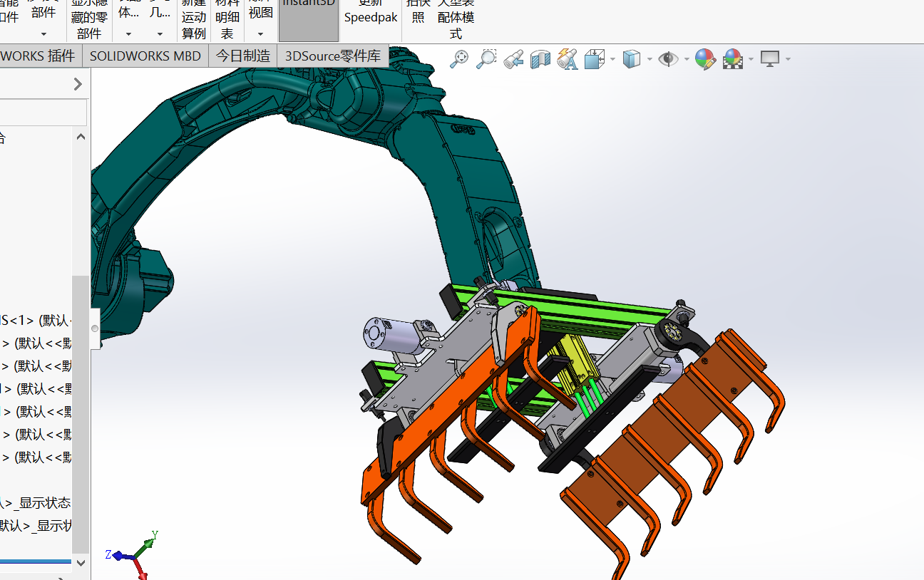
Task: Open Hide/Show Items dropdown arrow
Action: click(687, 59)
